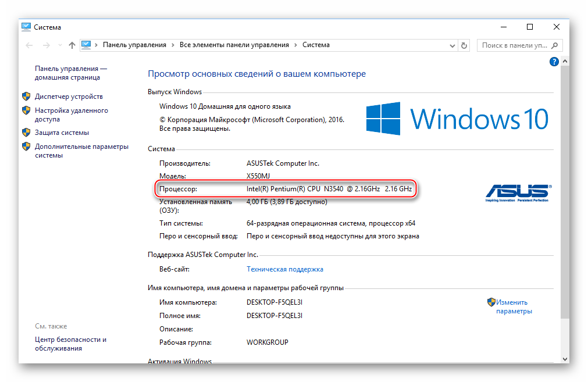
Task: Open 'Дополнительные параметры системы' link
Action: pos(81,151)
